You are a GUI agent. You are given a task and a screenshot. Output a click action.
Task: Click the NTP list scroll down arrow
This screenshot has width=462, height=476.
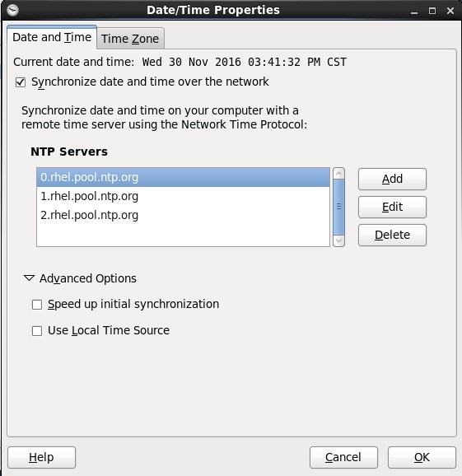(338, 241)
